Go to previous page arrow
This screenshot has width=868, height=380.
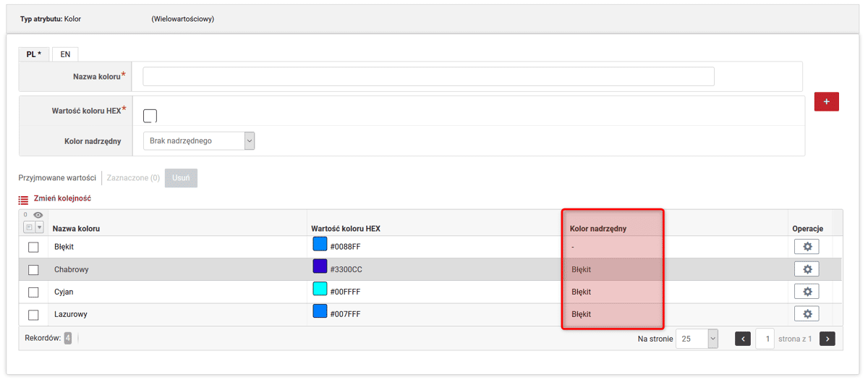pyautogui.click(x=743, y=339)
